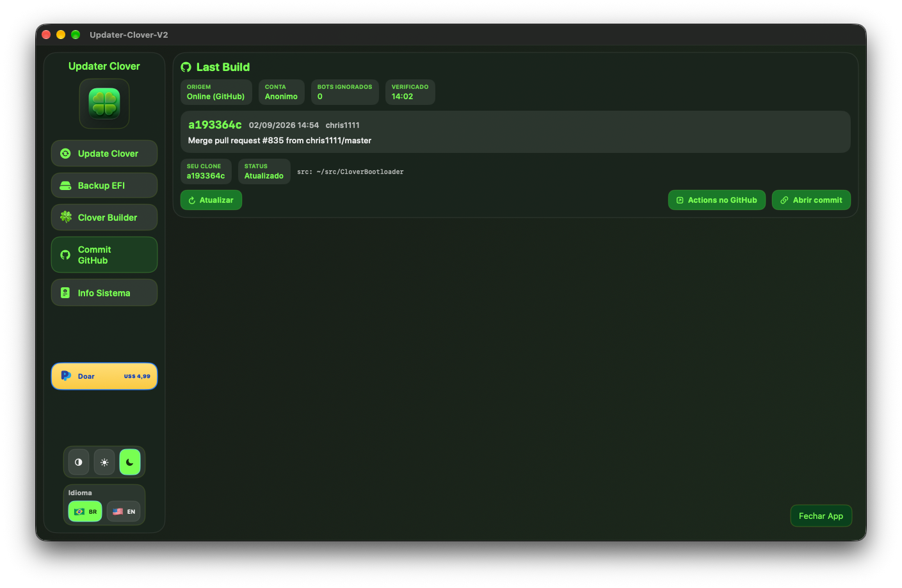Click the external icon in Actions no GitHub
Image resolution: width=902 pixels, height=588 pixels.
click(x=680, y=200)
